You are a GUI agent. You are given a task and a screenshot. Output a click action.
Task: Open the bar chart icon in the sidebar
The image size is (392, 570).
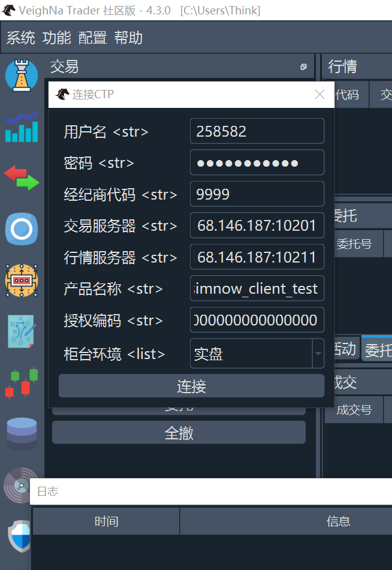coord(22,126)
